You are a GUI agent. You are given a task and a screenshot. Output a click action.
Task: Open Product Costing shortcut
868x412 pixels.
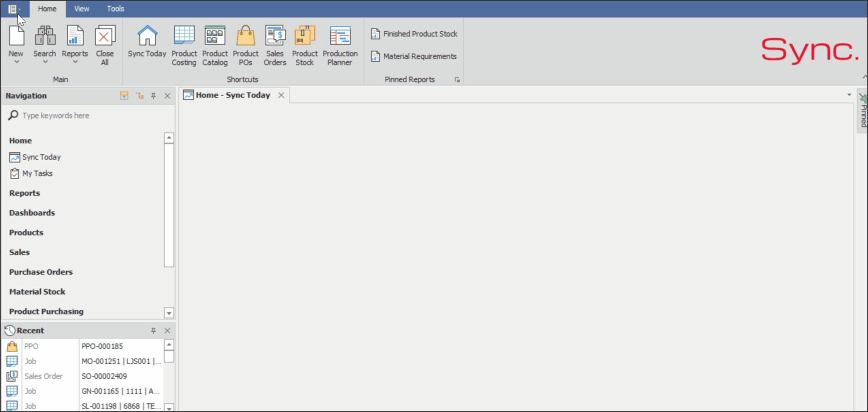pos(184,45)
